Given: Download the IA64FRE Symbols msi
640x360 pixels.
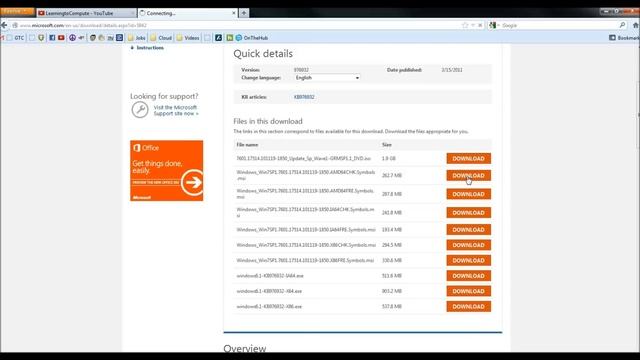Looking at the screenshot, I should pos(469,229).
